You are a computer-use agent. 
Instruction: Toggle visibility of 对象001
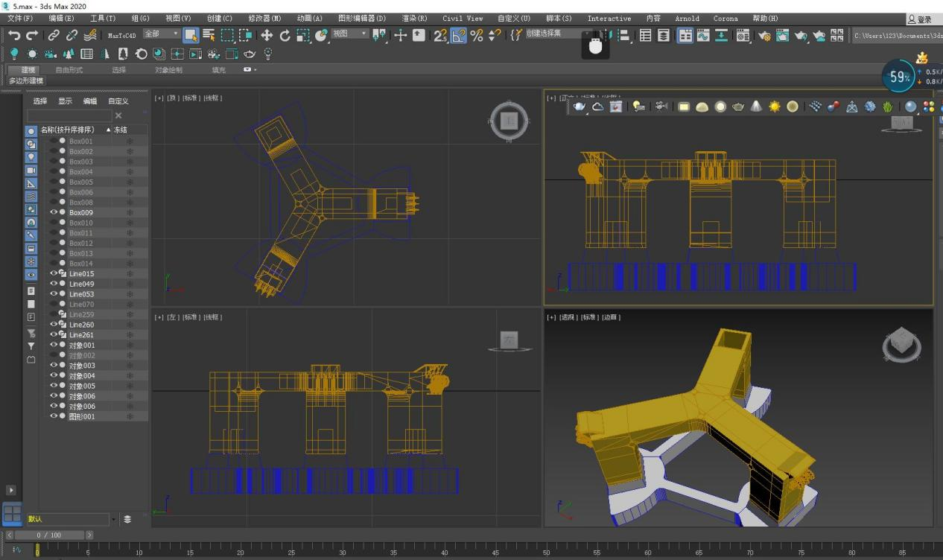(x=54, y=345)
